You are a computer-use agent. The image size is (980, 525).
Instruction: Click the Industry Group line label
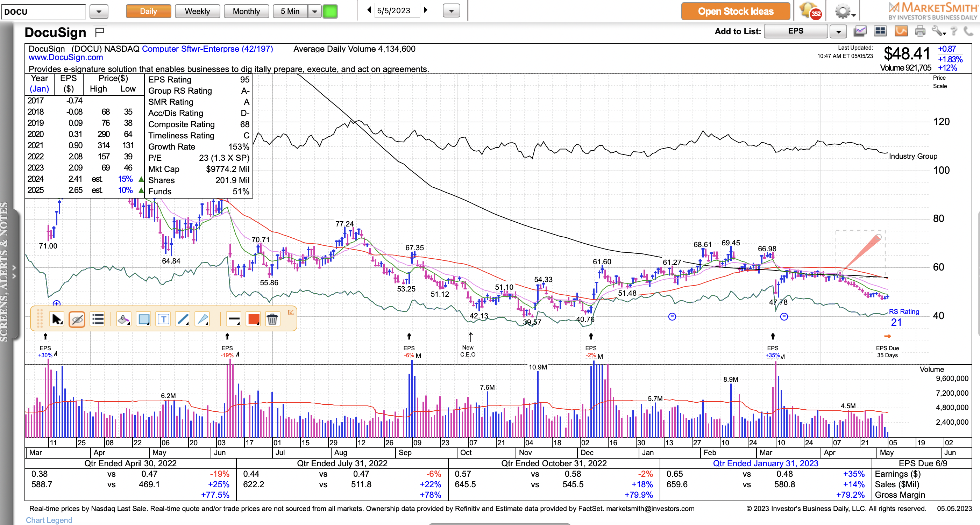coord(913,156)
